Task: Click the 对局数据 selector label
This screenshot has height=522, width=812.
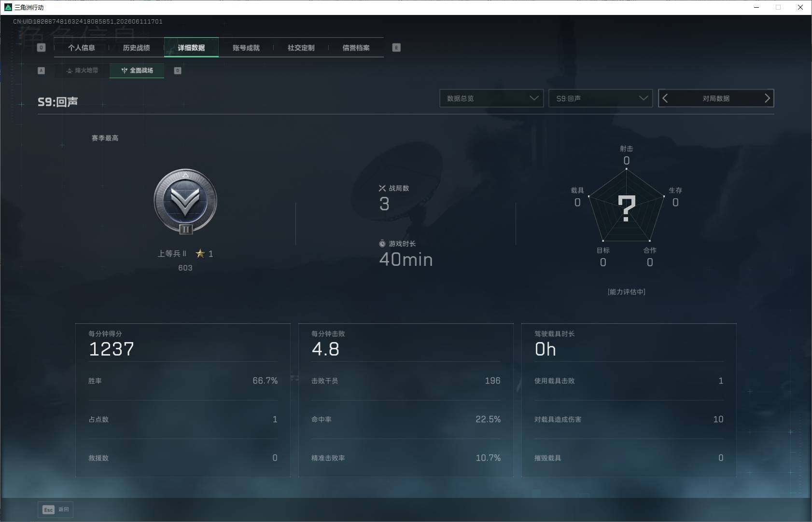Action: coord(716,98)
